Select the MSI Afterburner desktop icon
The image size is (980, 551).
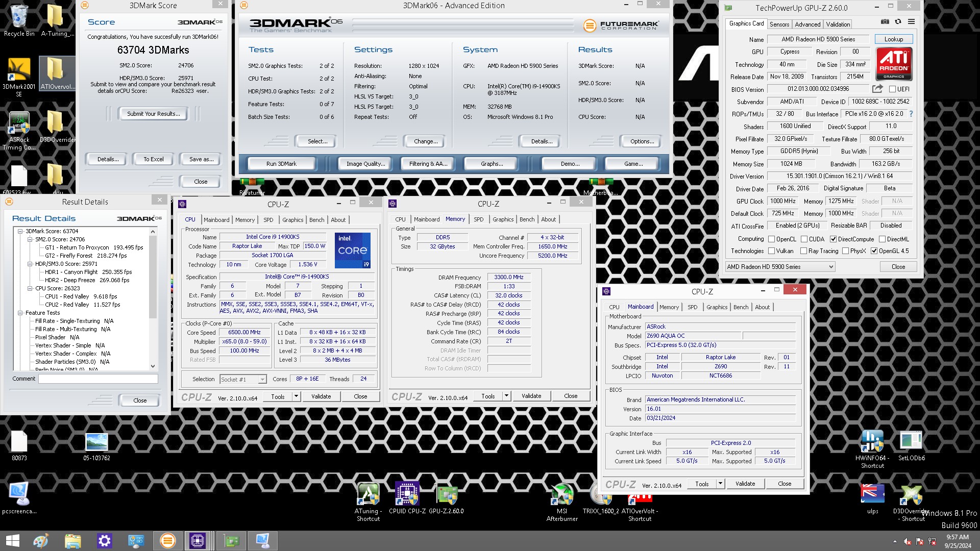click(562, 503)
